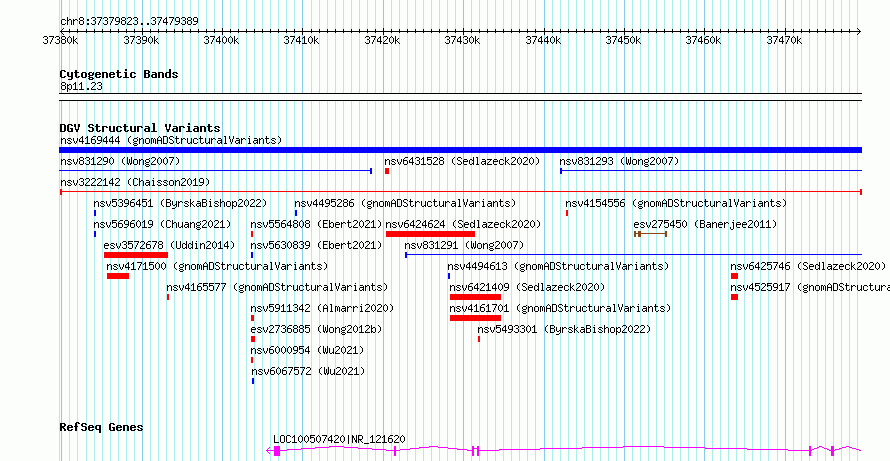This screenshot has height=461, width=890.
Task: Open nsv831290 (Wong2007) variant label
Action: (x=120, y=162)
